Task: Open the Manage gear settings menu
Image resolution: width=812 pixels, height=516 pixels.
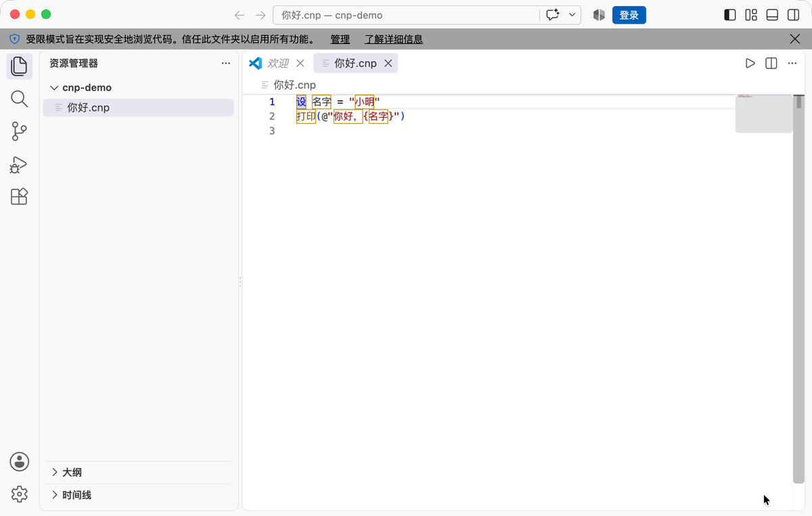Action: tap(19, 494)
